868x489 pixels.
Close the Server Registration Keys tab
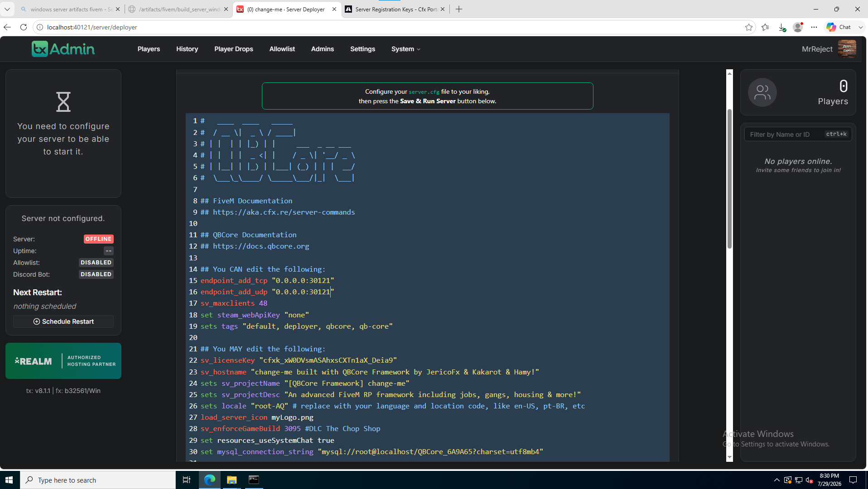[443, 9]
